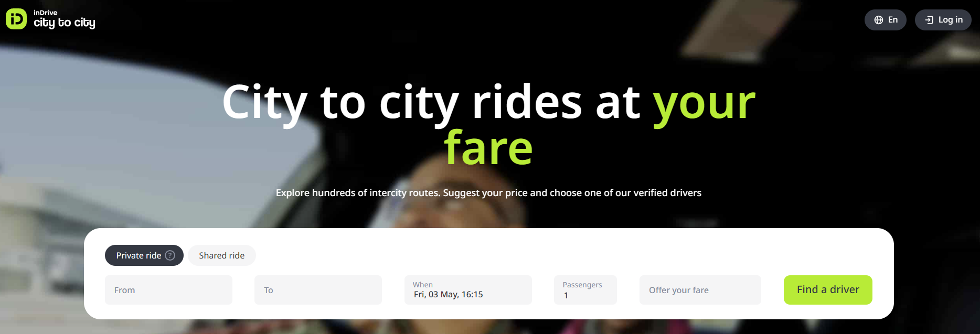
Task: Click the globe language icon
Action: click(879, 20)
